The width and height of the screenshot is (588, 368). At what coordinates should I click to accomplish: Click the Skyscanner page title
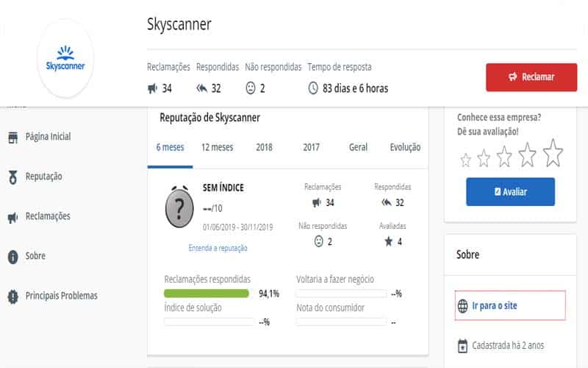179,24
